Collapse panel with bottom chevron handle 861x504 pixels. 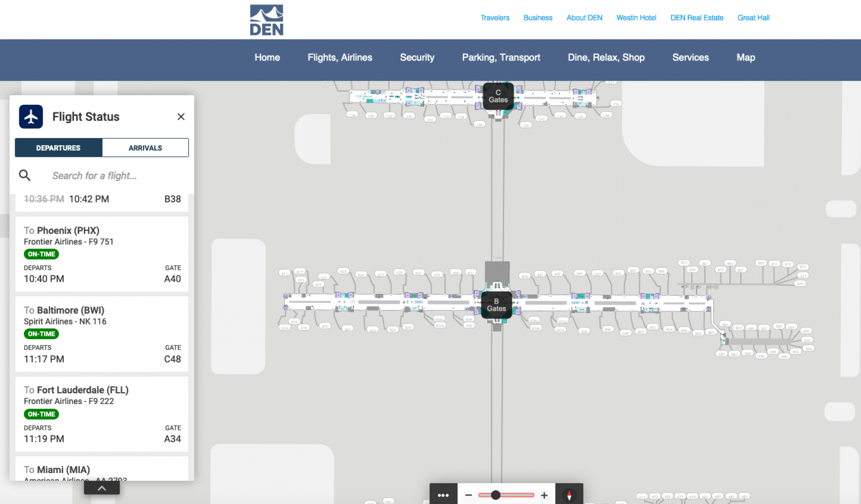[x=102, y=488]
